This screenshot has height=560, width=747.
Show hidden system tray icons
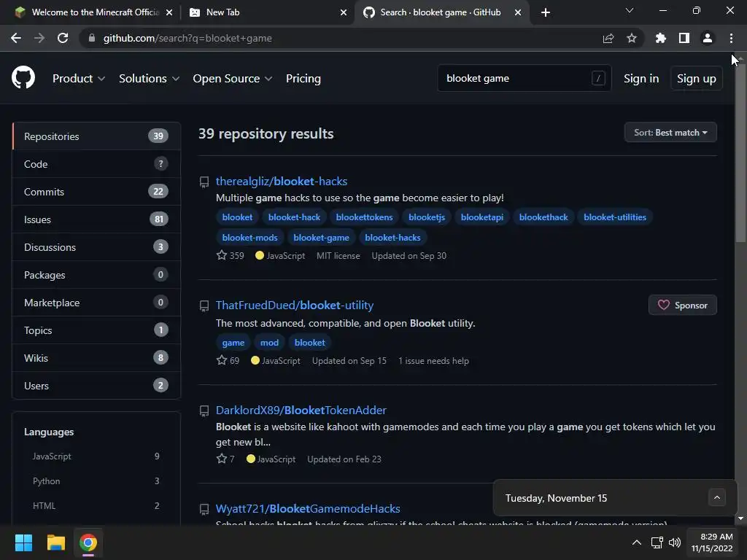636,542
